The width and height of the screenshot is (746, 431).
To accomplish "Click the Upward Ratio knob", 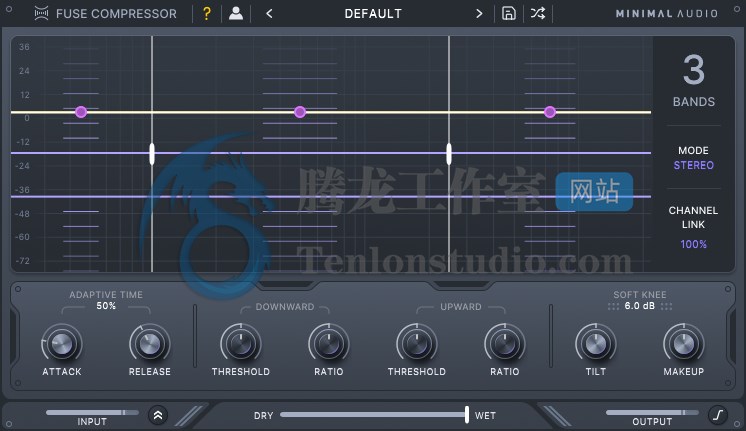I will 505,343.
